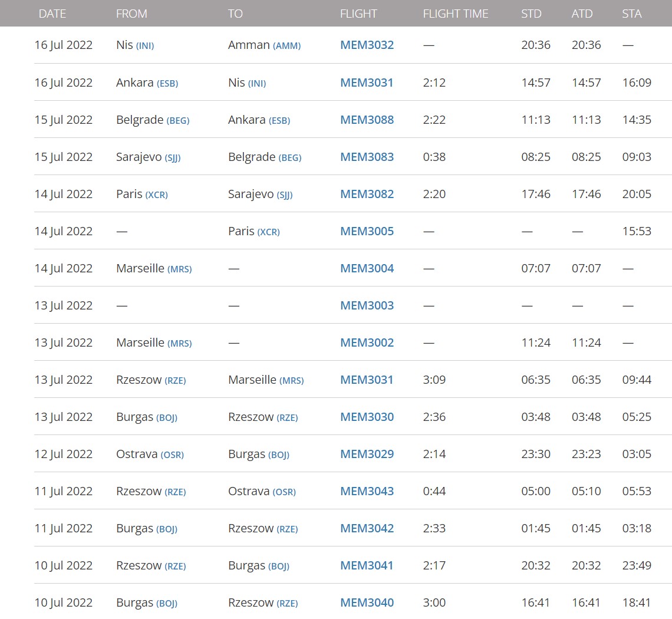This screenshot has height=619, width=672.
Task: Open flight MEM3032 to Amman
Action: pos(367,45)
